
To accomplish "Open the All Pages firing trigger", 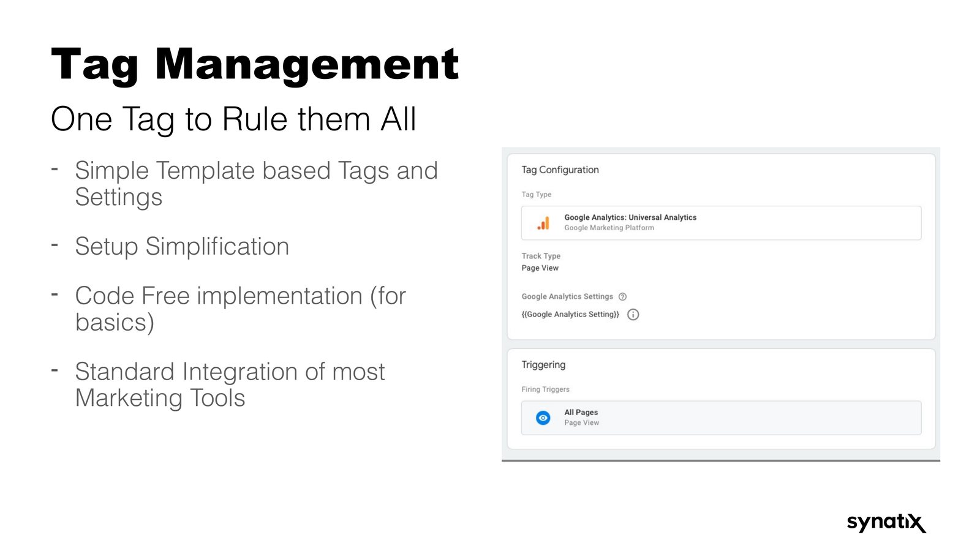I will [720, 418].
